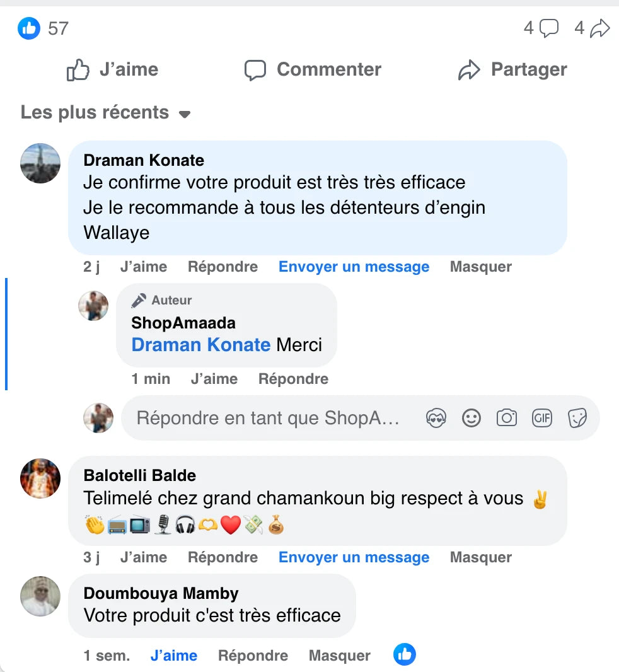Share the post with Partager
Image resolution: width=619 pixels, height=672 pixels.
point(512,69)
